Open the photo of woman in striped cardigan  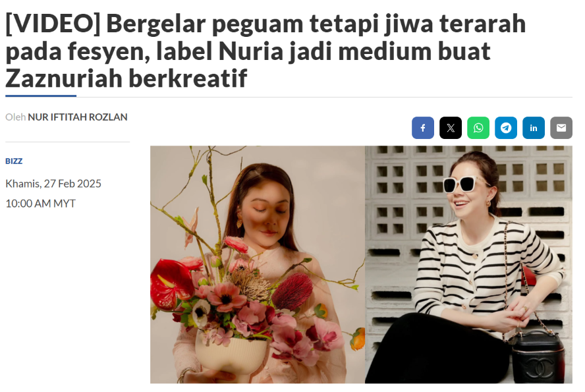[468, 264]
